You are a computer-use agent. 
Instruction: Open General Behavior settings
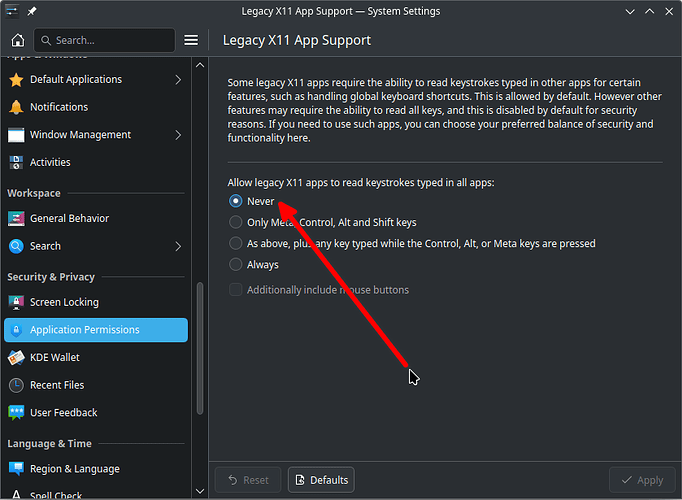(96, 218)
